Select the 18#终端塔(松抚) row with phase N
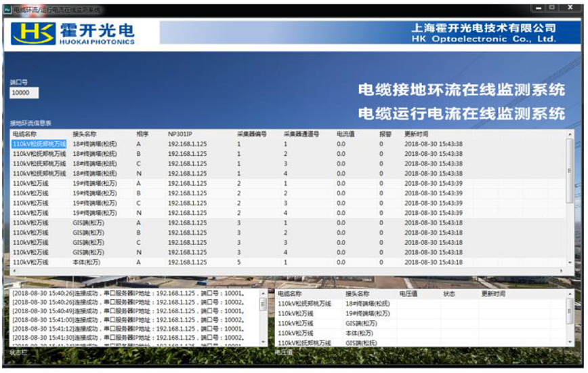Viewport: 588px width, 373px height. point(288,174)
